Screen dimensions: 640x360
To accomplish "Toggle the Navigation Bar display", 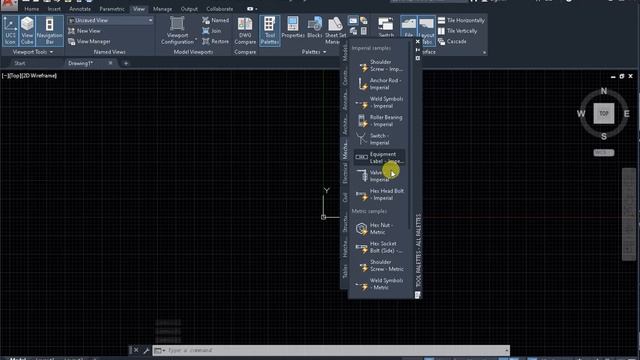I will point(49,31).
